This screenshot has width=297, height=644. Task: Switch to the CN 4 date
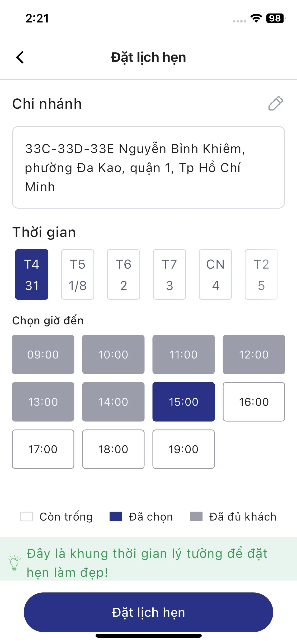tap(215, 274)
